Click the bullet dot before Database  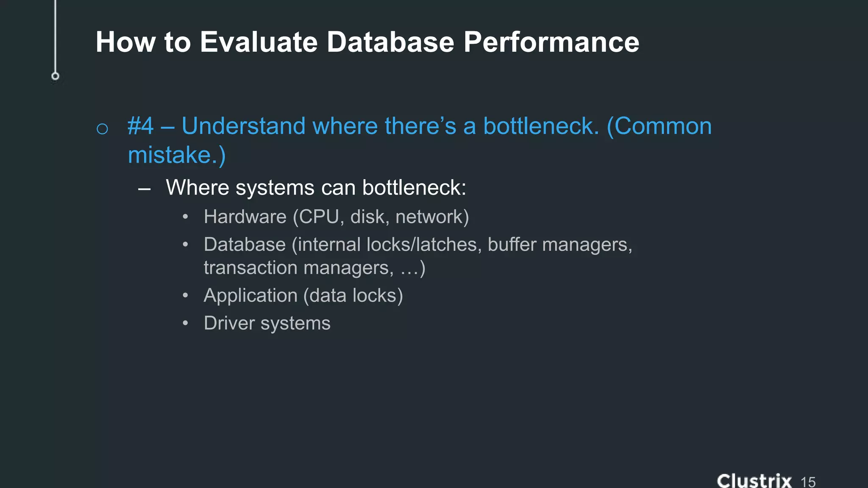click(185, 244)
